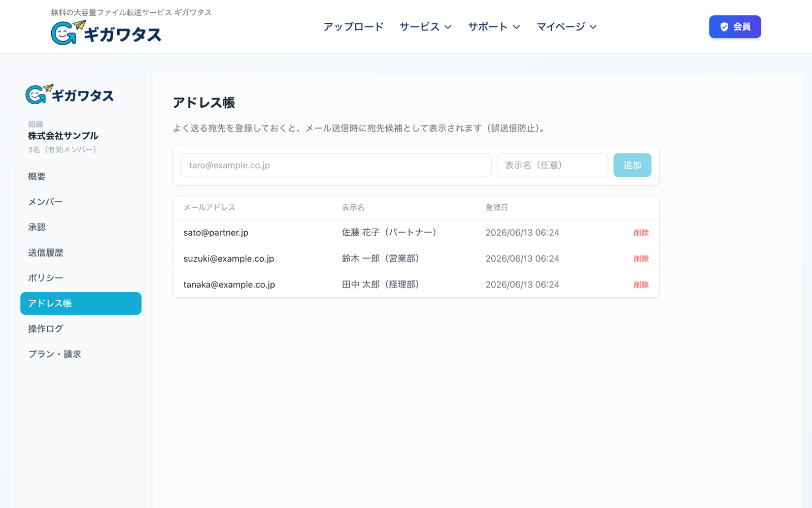Click the ギガワタス logo in the sidebar
This screenshot has width=812, height=508.
click(x=70, y=94)
